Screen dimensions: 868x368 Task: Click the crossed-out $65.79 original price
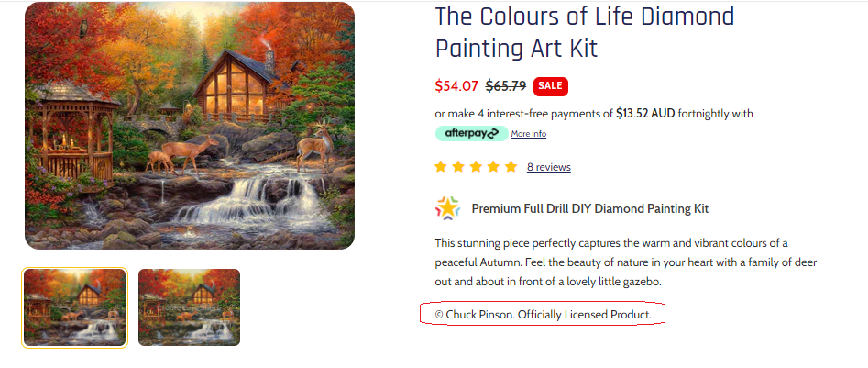(x=505, y=86)
